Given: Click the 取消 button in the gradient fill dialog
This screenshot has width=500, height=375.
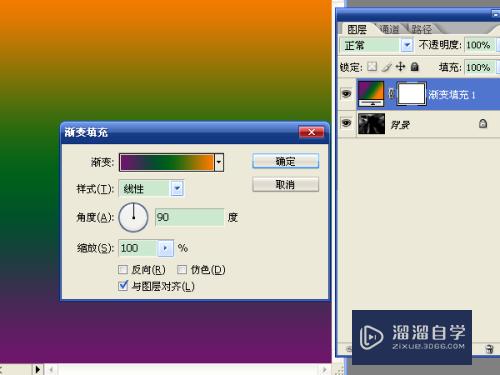Looking at the screenshot, I should coord(285,184).
